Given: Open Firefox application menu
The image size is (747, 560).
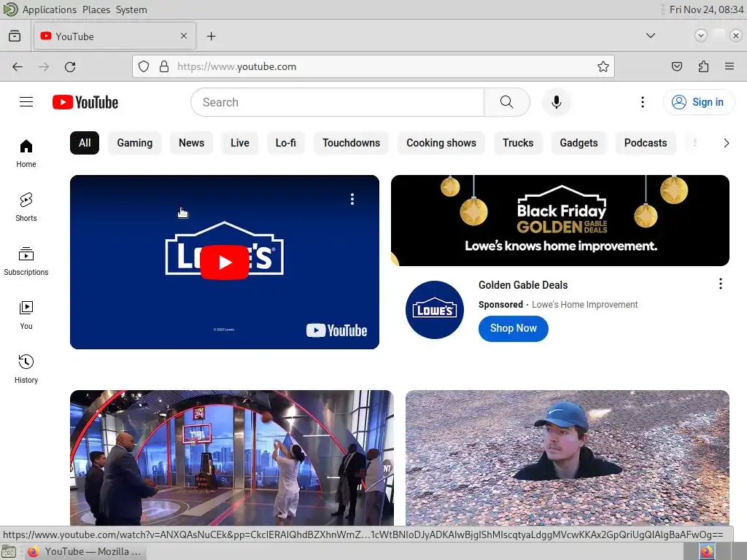Looking at the screenshot, I should click(729, 66).
